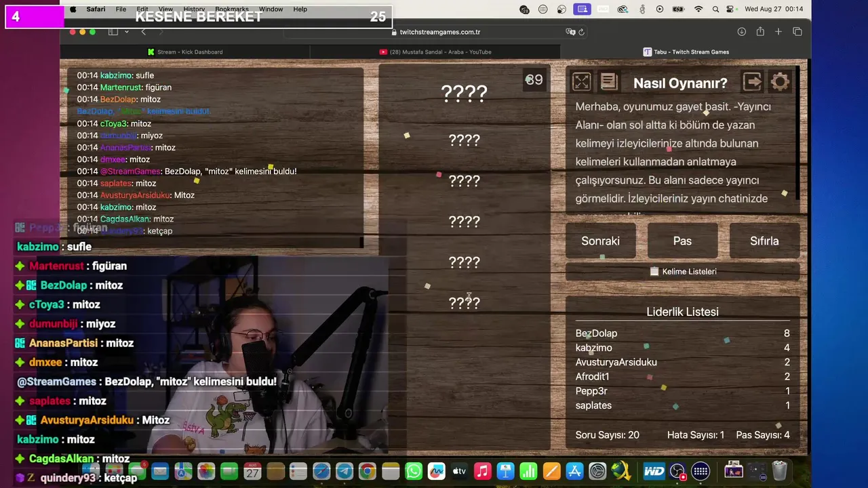
Task: Select the Tabu - Twitch Stream Games tab
Action: coord(686,52)
